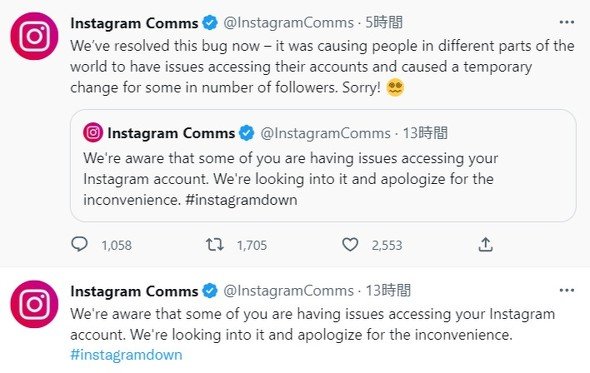Click Instagram Comms name inside quoted tweet

tap(171, 133)
